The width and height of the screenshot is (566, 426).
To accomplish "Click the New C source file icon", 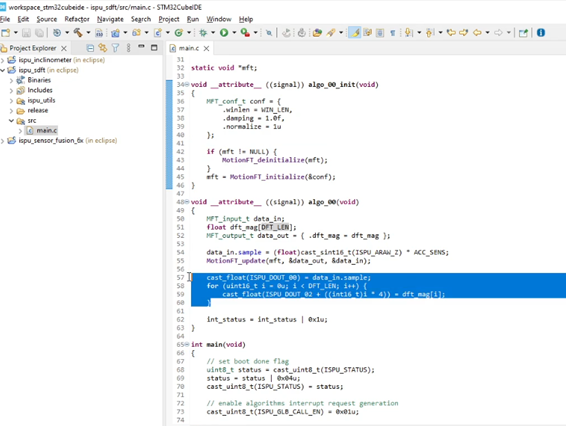I will 158,33.
